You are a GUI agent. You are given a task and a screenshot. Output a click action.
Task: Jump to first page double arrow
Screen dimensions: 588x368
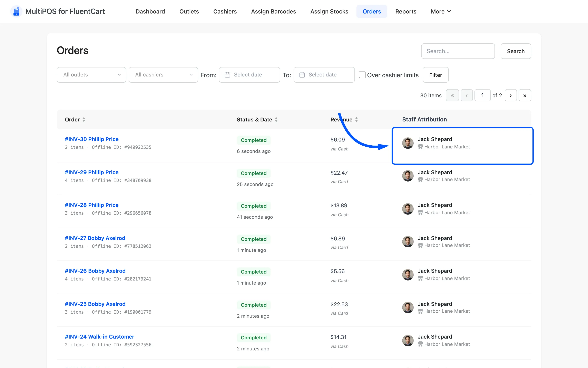pos(452,95)
